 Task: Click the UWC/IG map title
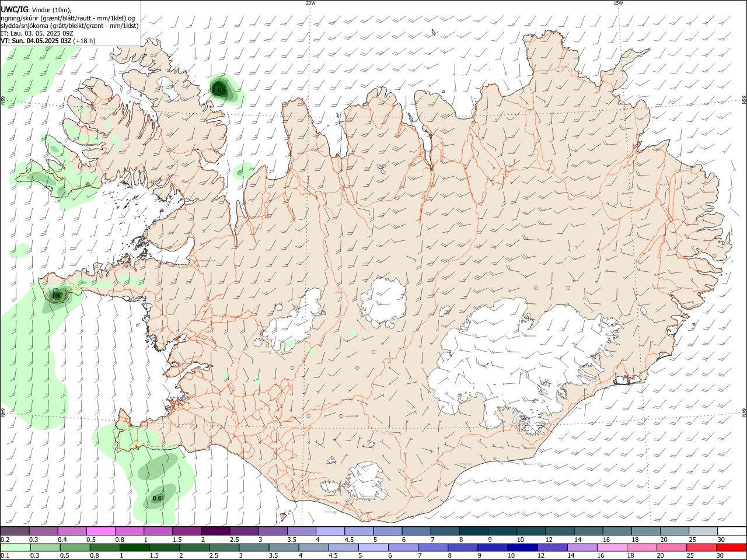pos(14,9)
